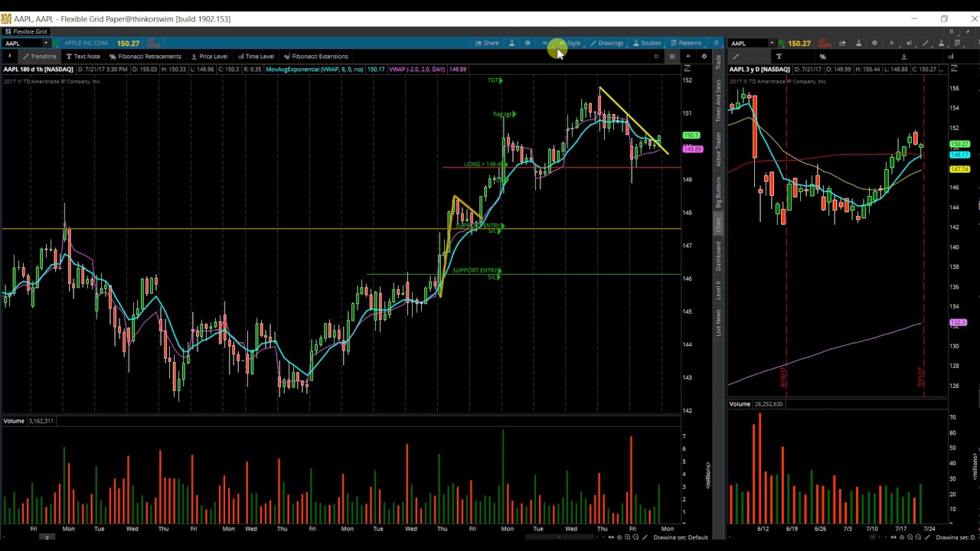Choose the Fibonacci Extensions tool
Viewport: 980px width, 551px height.
(315, 56)
